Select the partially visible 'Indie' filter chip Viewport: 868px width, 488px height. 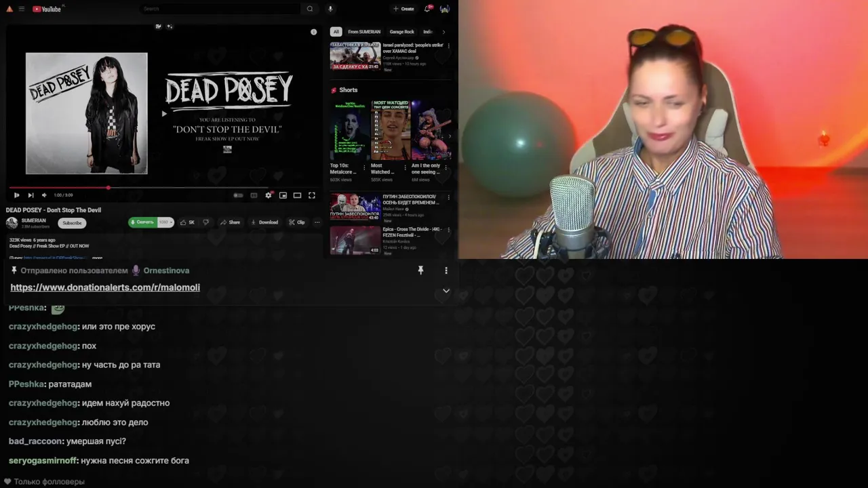pyautogui.click(x=428, y=32)
